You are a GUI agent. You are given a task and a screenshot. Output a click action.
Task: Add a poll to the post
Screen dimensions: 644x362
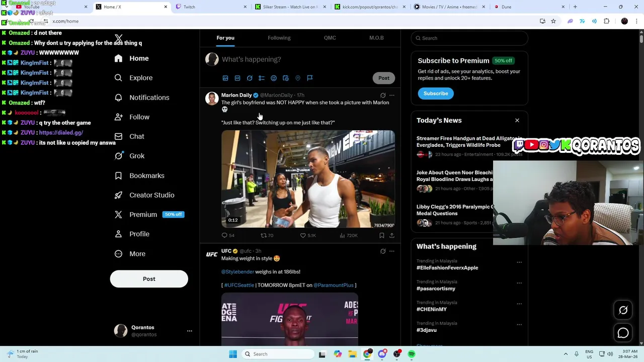click(262, 78)
